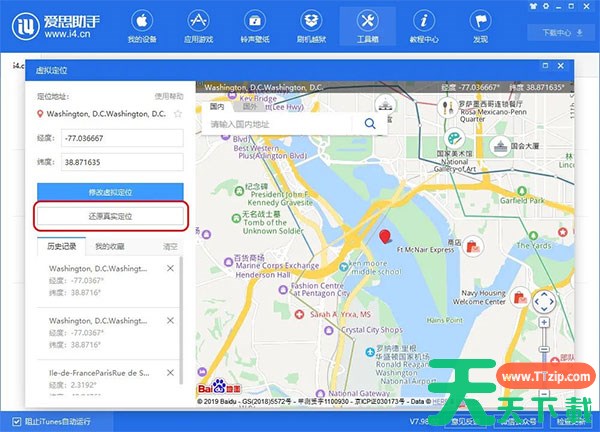
Task: Toggle 阻止iTunes自动运行 checkbox
Action: pos(17,420)
